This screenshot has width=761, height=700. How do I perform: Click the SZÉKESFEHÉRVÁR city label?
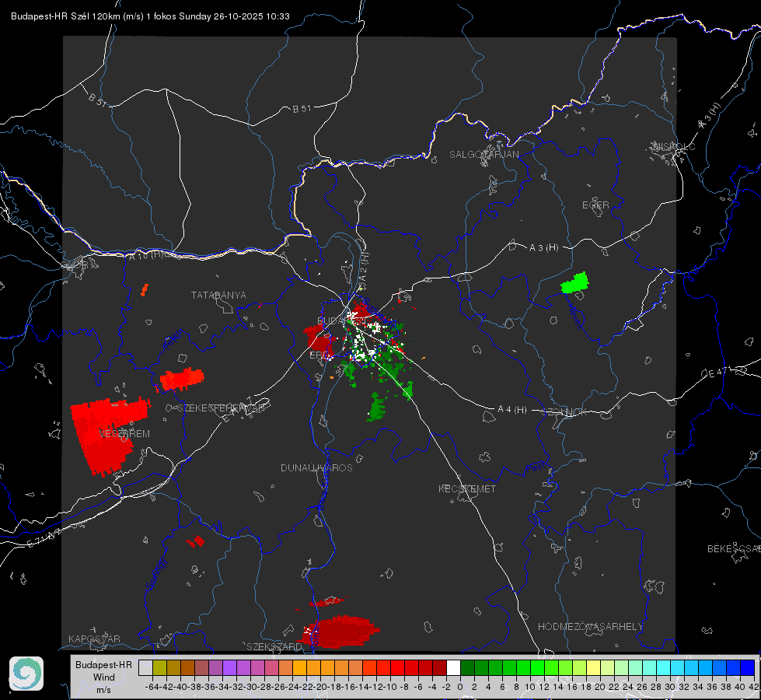(x=221, y=408)
